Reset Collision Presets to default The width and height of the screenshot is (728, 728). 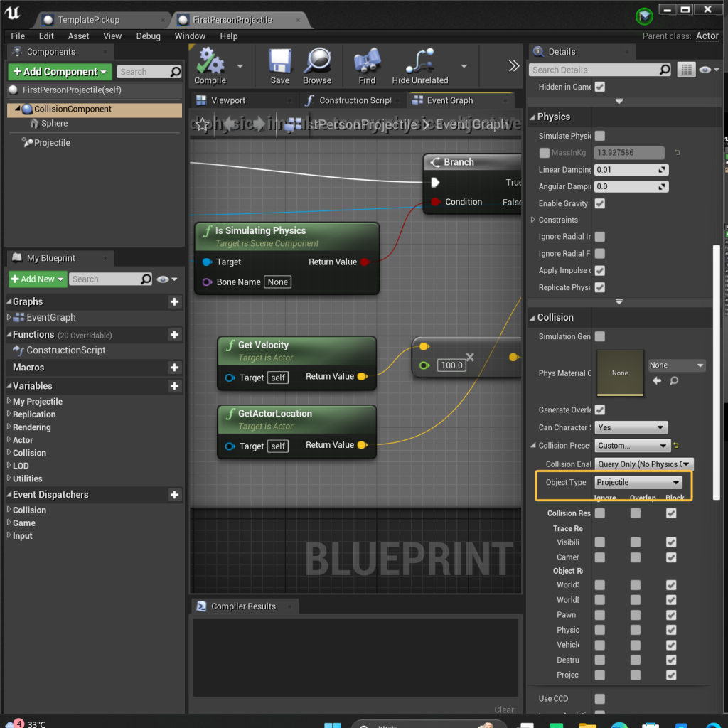(677, 446)
